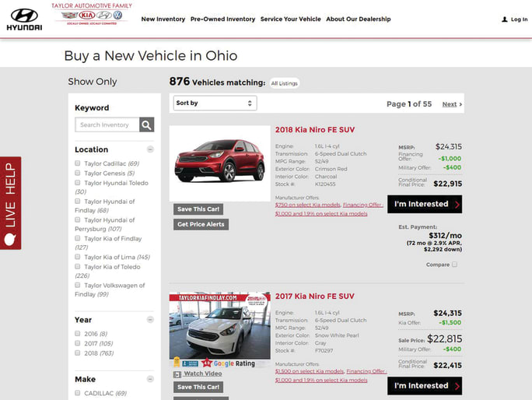Open the red 2018 Kia Niro photo

(219, 161)
